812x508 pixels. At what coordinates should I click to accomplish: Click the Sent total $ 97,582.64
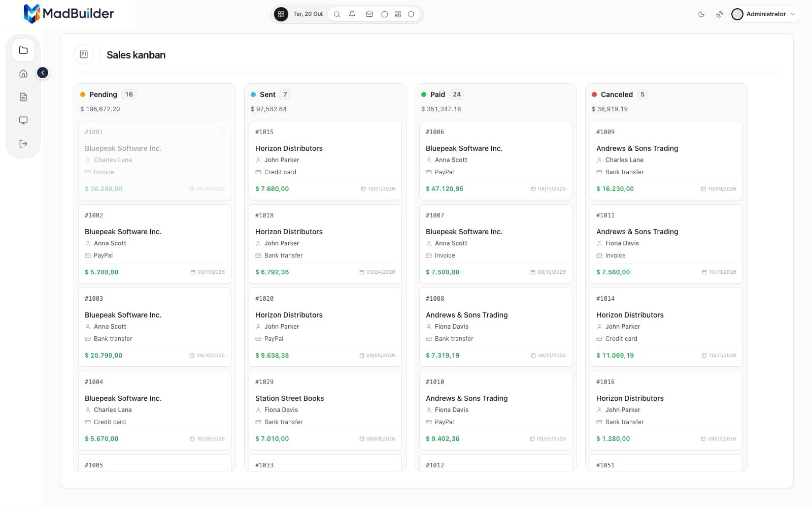268,109
